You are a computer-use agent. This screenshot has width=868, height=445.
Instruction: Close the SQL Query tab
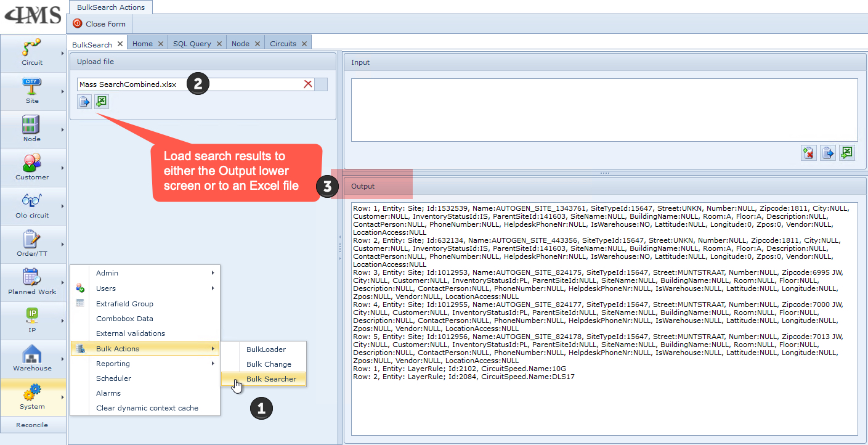click(x=219, y=44)
